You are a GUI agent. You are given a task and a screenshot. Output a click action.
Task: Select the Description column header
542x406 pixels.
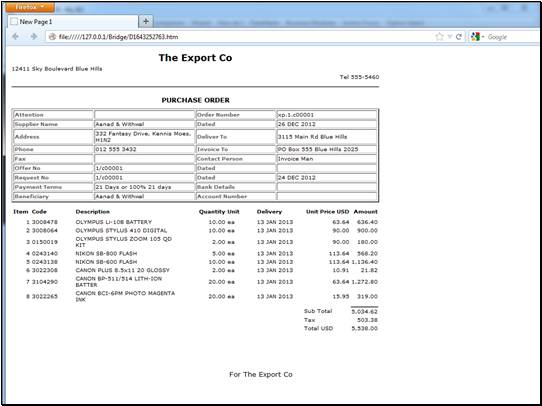[93, 212]
